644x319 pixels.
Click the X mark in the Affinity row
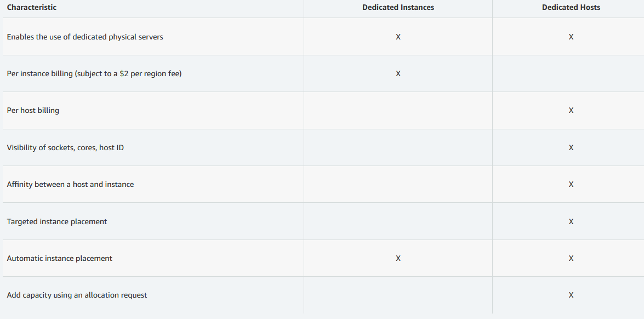571,184
